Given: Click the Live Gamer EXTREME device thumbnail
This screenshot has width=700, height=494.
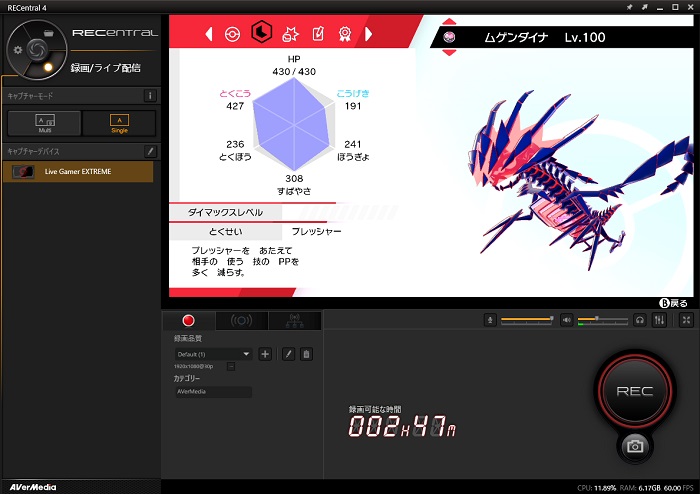Looking at the screenshot, I should (x=23, y=172).
